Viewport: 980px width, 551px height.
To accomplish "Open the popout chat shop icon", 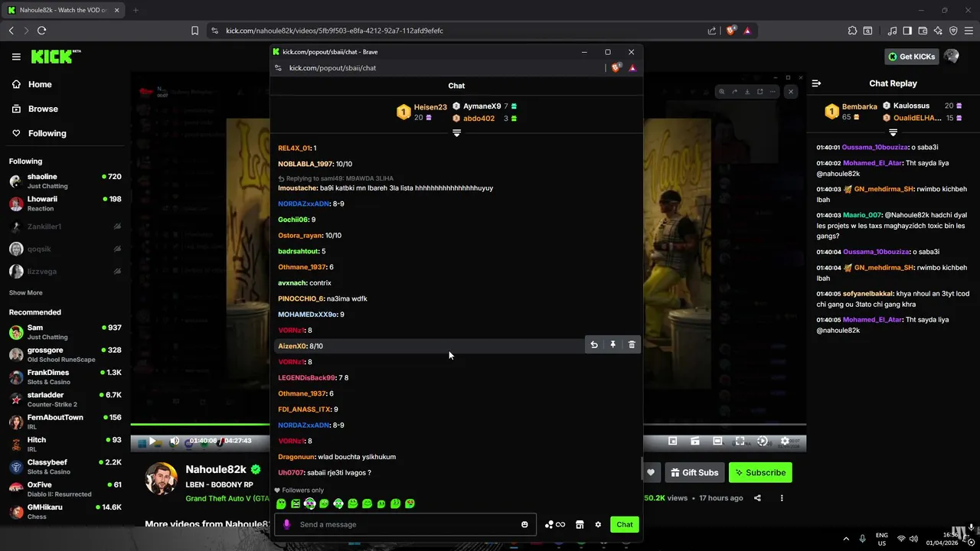I will coord(580,524).
